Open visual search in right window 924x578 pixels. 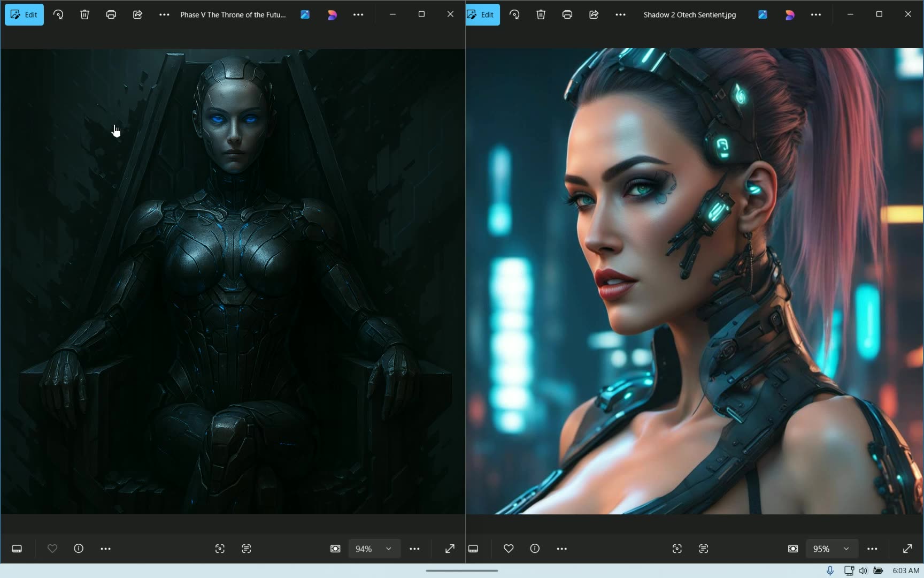click(x=677, y=549)
